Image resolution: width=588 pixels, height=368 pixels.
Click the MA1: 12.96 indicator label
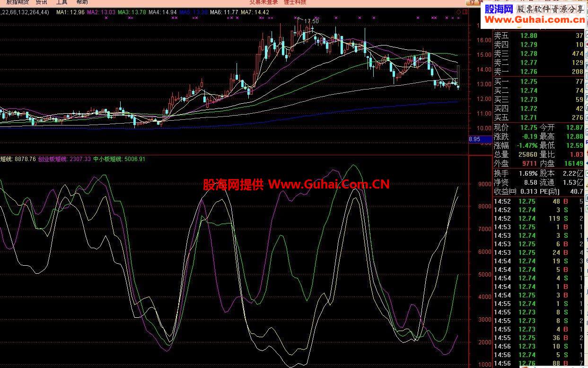[x=70, y=12]
